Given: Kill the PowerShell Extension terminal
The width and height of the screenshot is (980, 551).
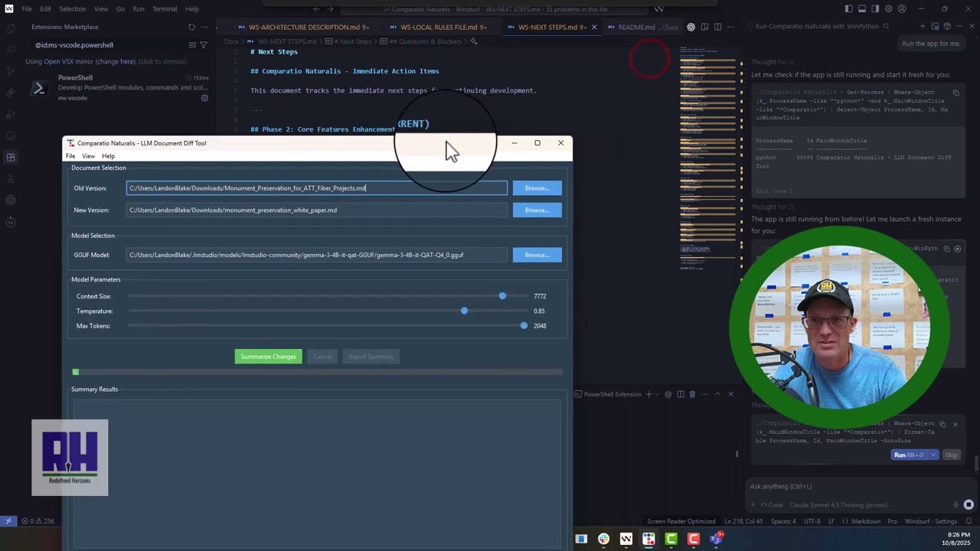Looking at the screenshot, I should point(692,394).
